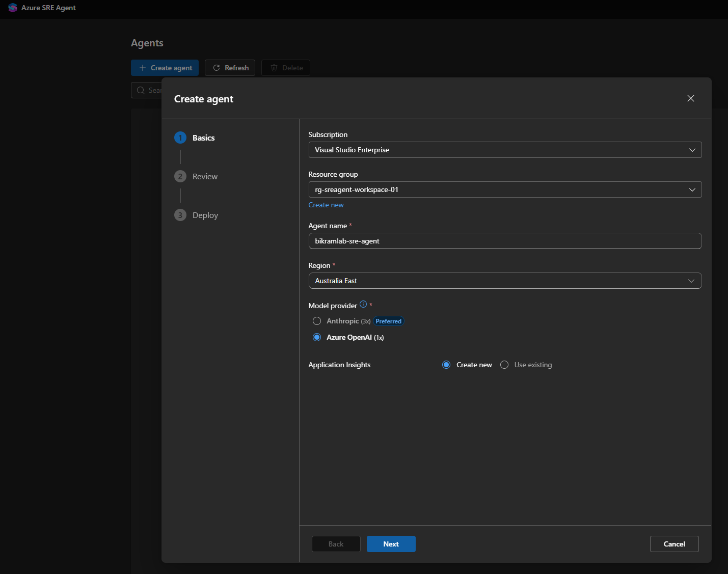728x574 pixels.
Task: Choose Use existing Application Insights
Action: pos(504,365)
